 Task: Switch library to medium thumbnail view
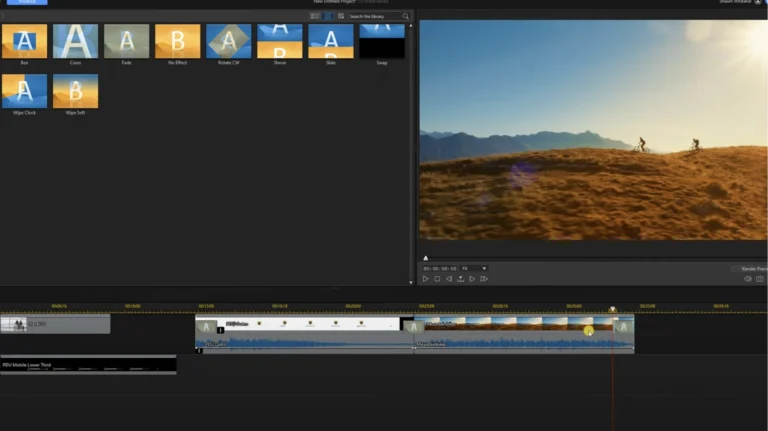click(328, 16)
